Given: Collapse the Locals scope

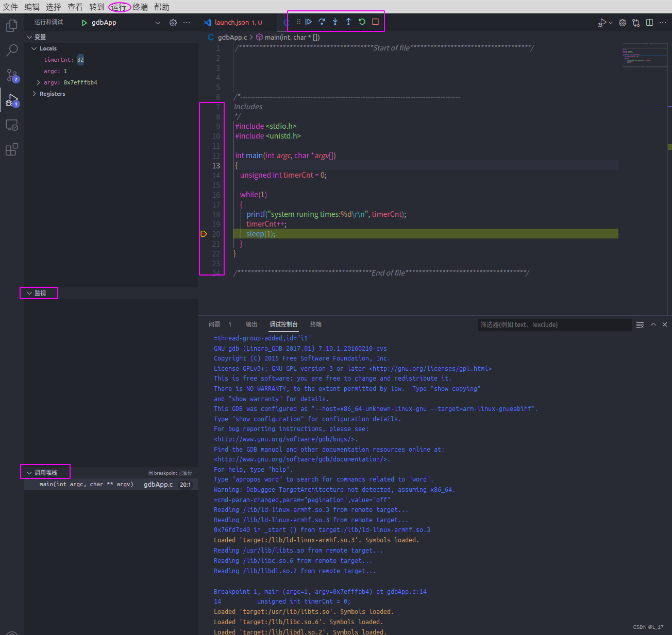Looking at the screenshot, I should [x=35, y=48].
